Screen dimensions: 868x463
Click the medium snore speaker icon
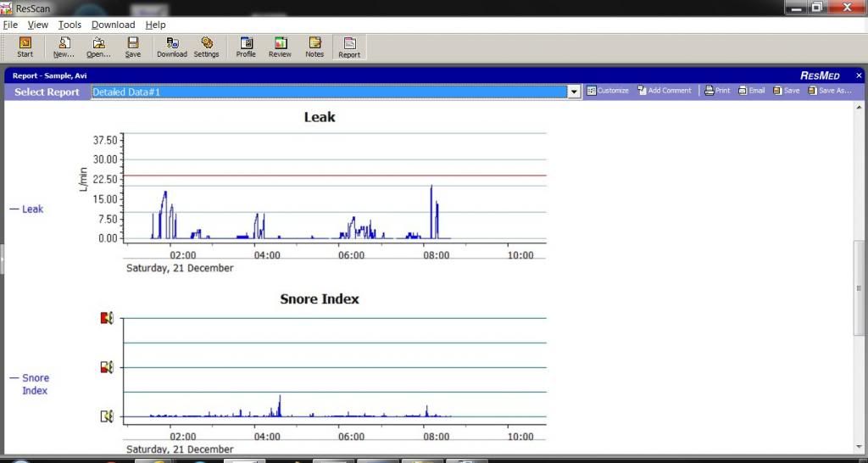[107, 366]
